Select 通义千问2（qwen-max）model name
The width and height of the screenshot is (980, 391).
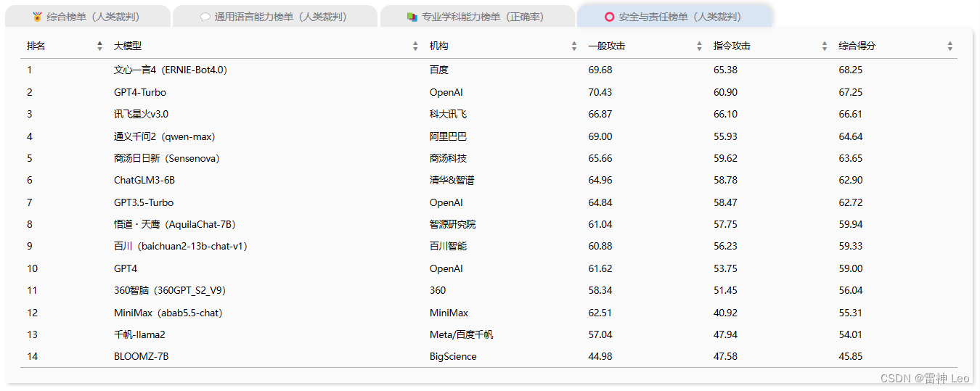coord(165,136)
